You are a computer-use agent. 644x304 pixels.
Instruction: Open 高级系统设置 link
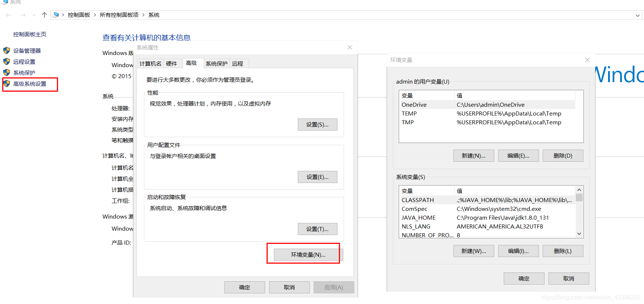click(x=30, y=84)
